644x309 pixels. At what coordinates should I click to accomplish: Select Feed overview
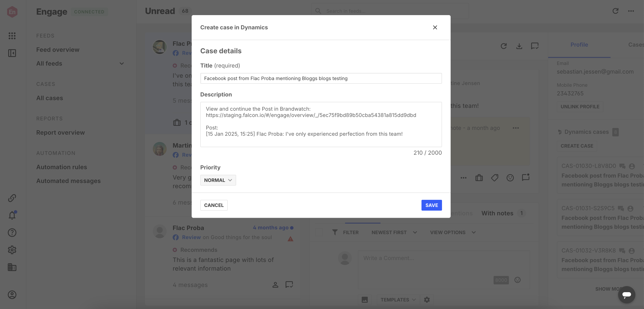point(58,50)
